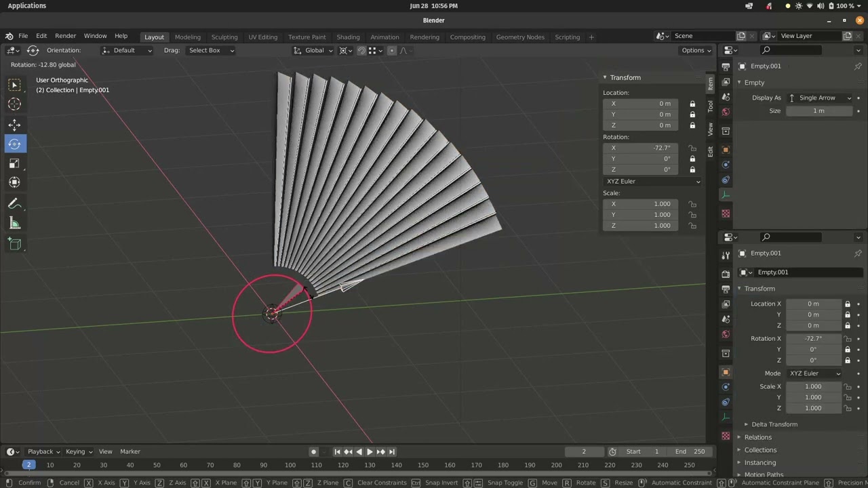The image size is (868, 488).
Task: Open the File menu
Action: [x=23, y=36]
